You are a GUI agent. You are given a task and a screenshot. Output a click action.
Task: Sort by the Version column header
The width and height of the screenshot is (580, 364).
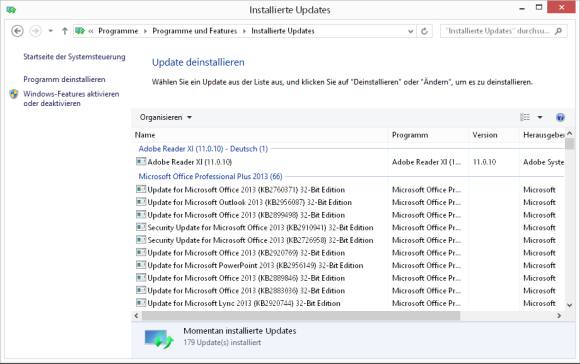[494, 135]
